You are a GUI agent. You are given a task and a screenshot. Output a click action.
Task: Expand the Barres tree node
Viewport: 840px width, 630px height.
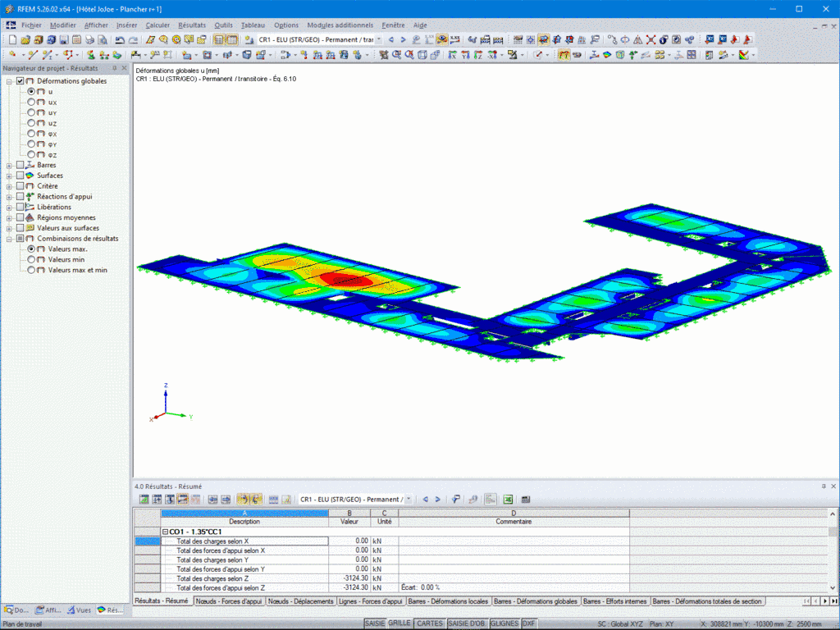pos(9,166)
